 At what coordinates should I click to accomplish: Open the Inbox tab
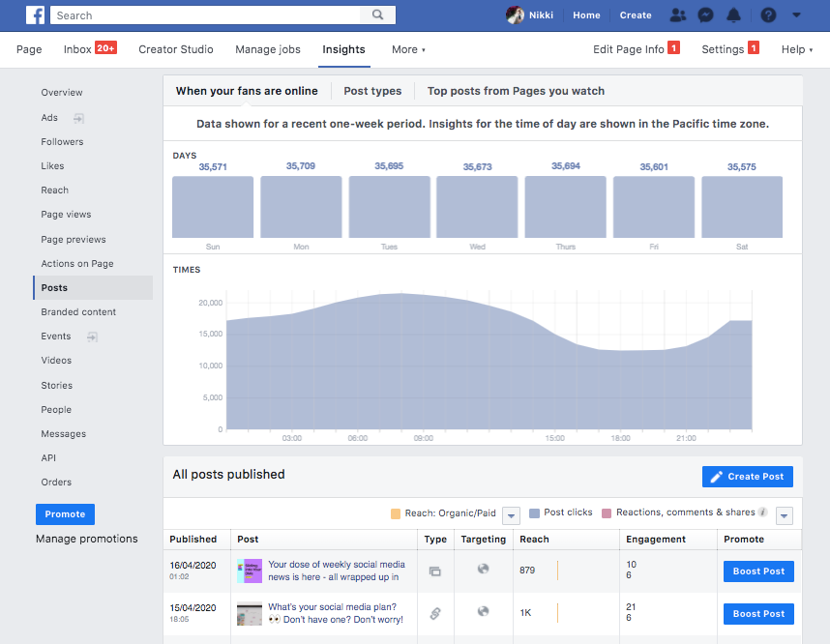[x=77, y=49]
